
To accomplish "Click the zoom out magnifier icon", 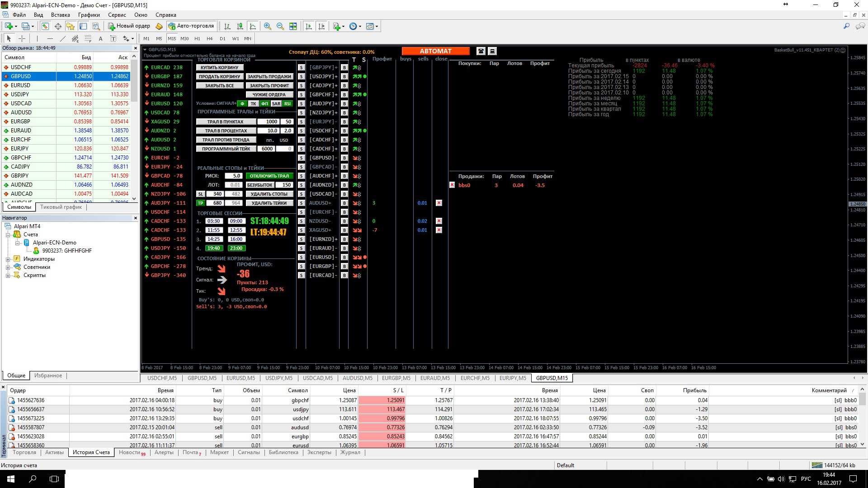I will [x=280, y=26].
